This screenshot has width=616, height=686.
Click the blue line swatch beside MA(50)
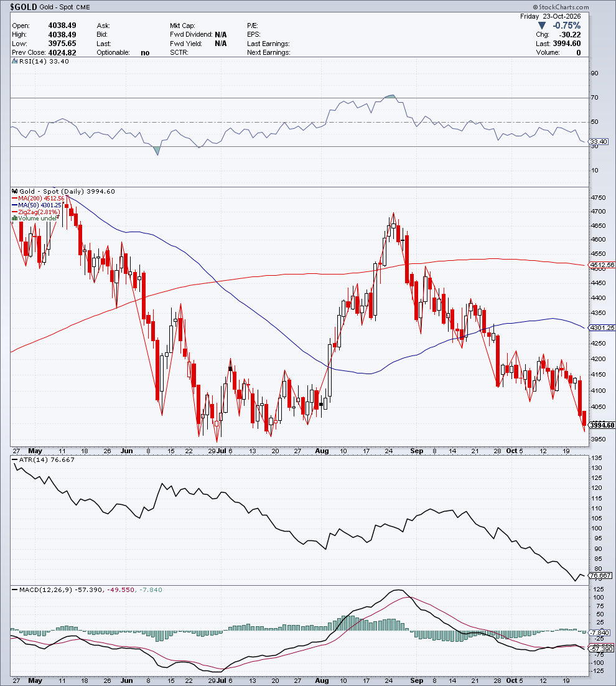[x=14, y=205]
